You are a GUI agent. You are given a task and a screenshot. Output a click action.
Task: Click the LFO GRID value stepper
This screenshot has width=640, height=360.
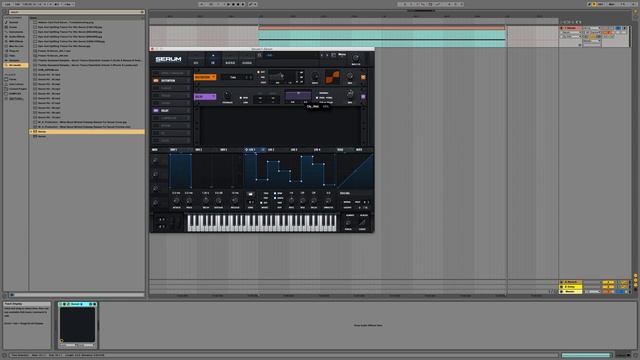(x=251, y=202)
